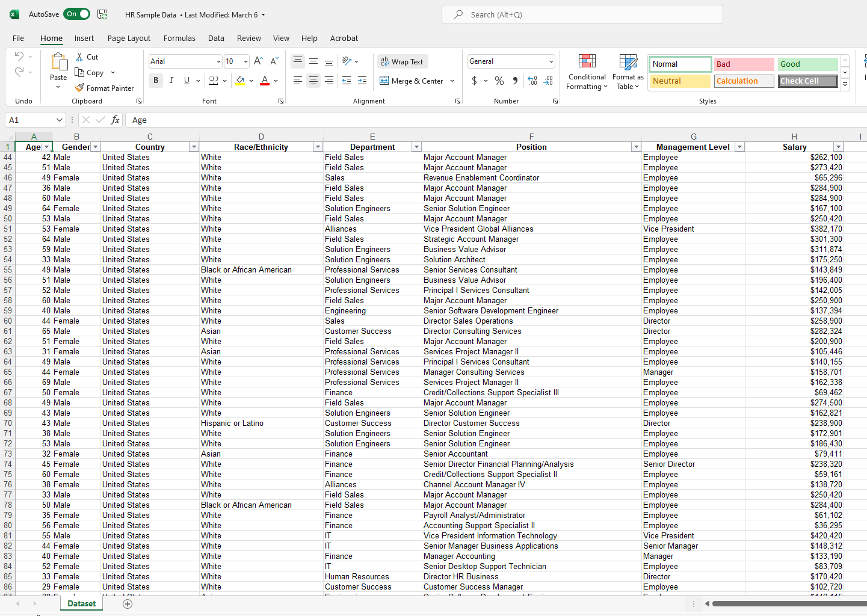Open Conditional Formatting menu
This screenshot has width=867, height=616.
(x=587, y=72)
